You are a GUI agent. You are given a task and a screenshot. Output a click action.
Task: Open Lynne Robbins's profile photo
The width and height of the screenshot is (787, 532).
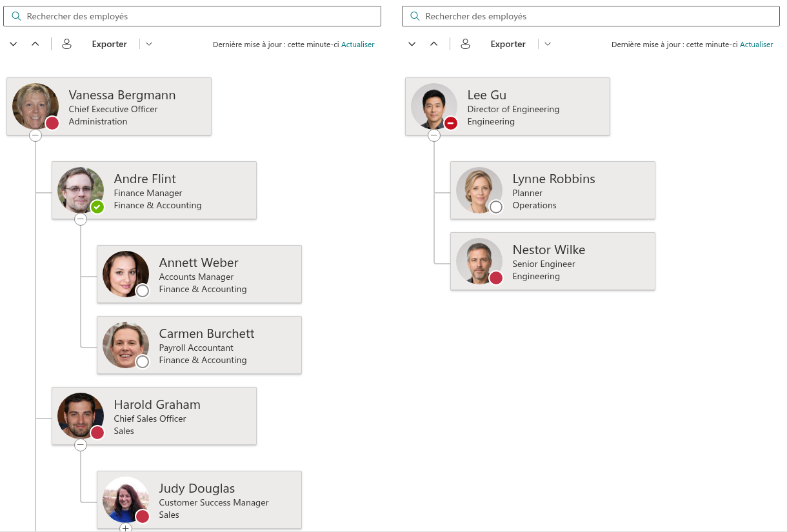tap(479, 190)
